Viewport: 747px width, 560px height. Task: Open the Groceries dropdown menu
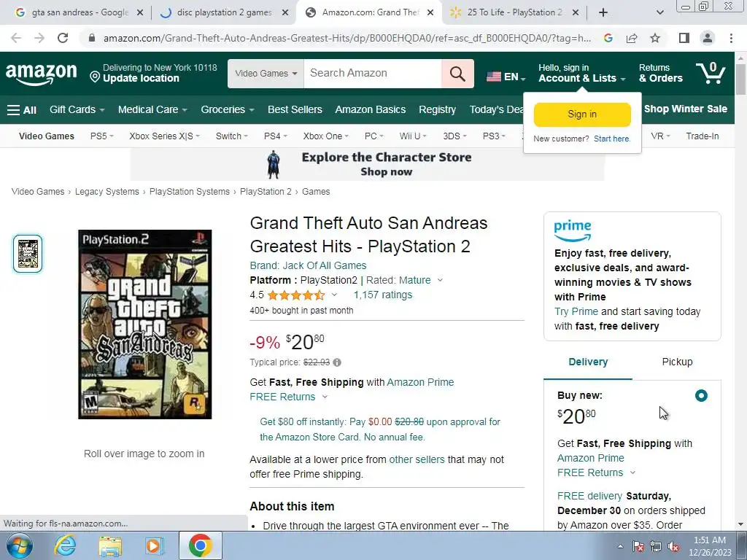tap(228, 109)
